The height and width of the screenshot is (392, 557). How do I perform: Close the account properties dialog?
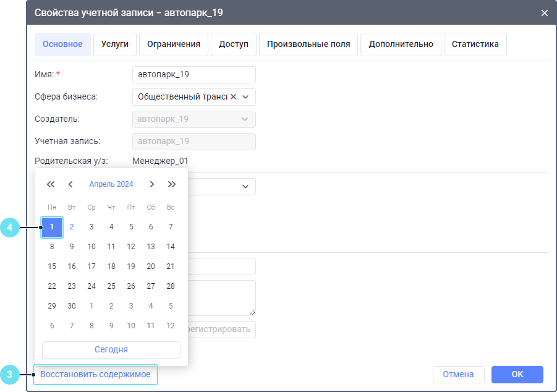pos(544,13)
